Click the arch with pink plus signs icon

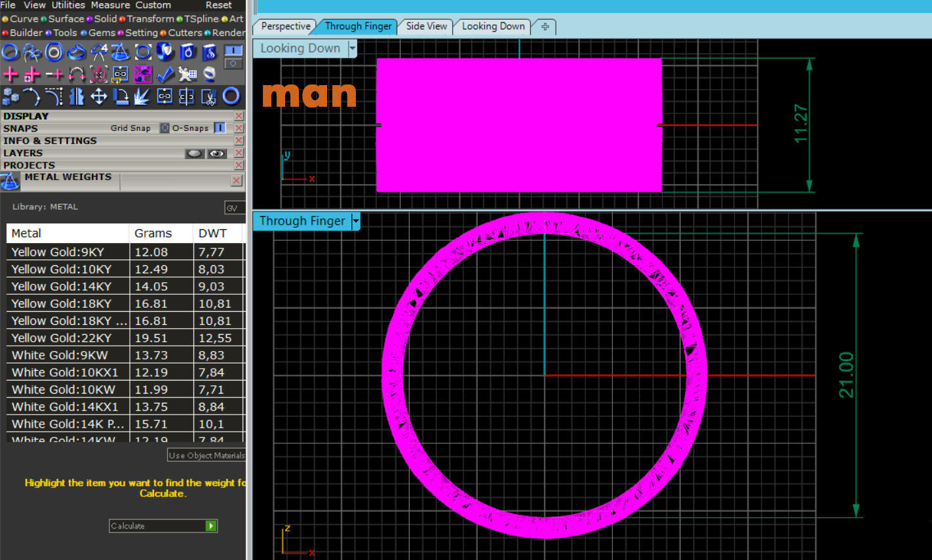77,75
